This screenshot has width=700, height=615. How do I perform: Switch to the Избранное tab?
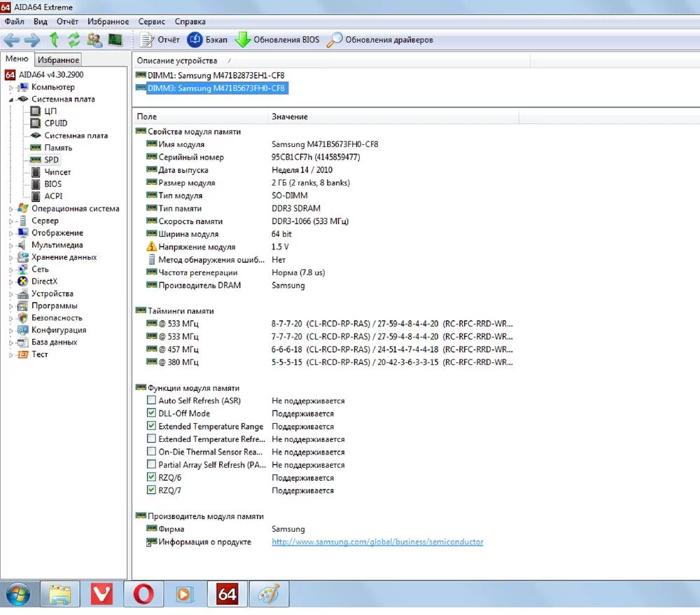(59, 60)
